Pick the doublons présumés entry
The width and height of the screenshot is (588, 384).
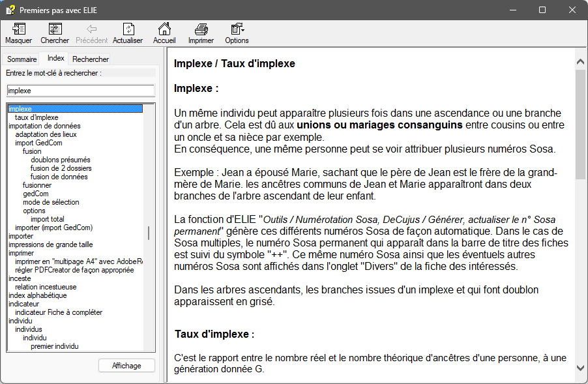click(x=61, y=160)
